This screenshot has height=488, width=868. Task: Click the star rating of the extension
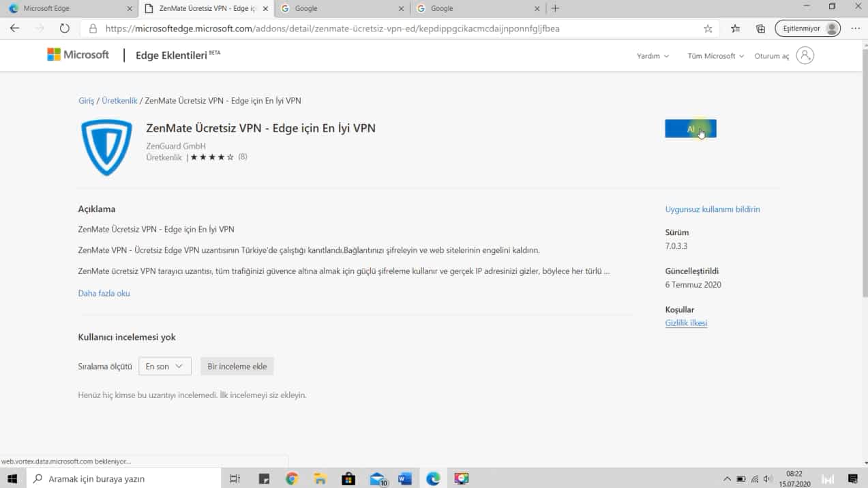tap(212, 157)
